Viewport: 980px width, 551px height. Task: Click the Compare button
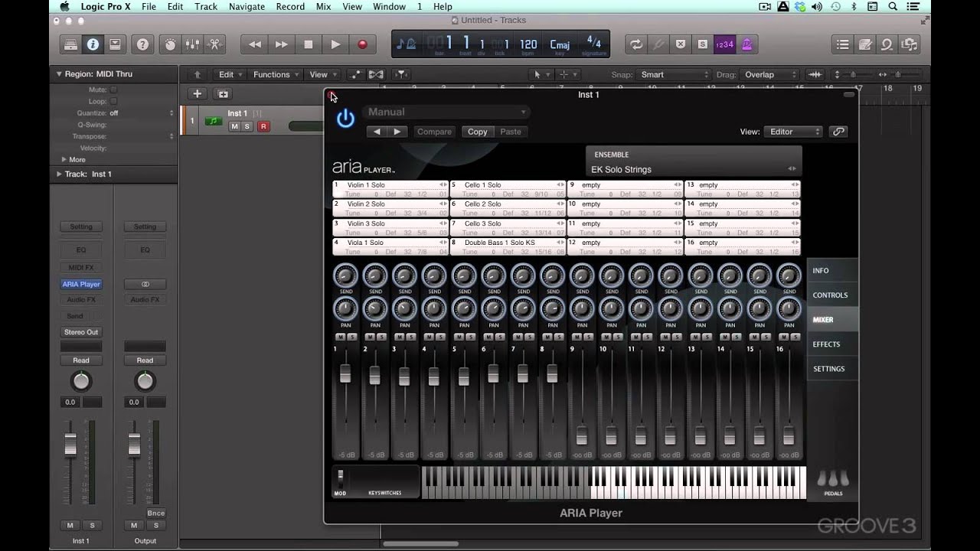pos(434,132)
